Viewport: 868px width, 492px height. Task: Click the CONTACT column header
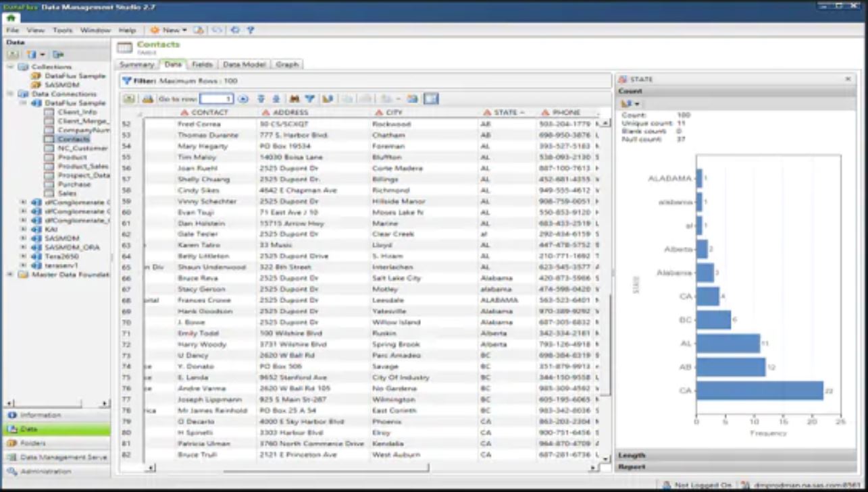coord(209,113)
